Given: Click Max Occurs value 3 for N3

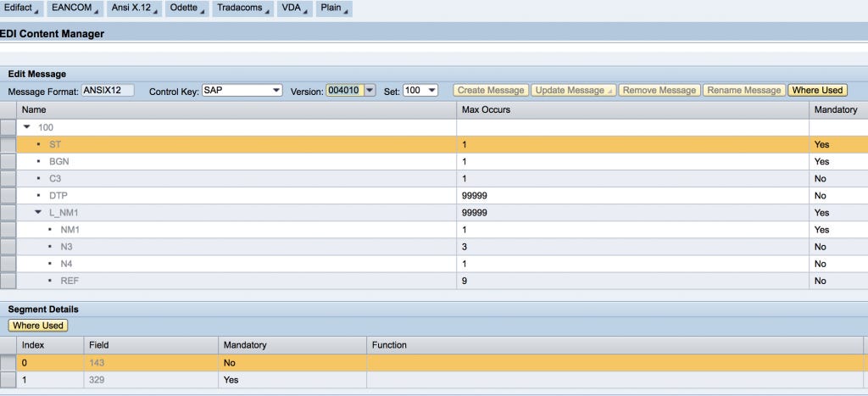Looking at the screenshot, I should pyautogui.click(x=465, y=247).
